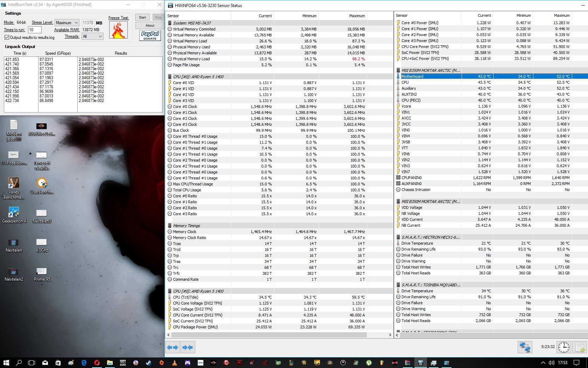Open Microsoft Edge from the taskbar
This screenshot has height=368, width=588.
84,363
